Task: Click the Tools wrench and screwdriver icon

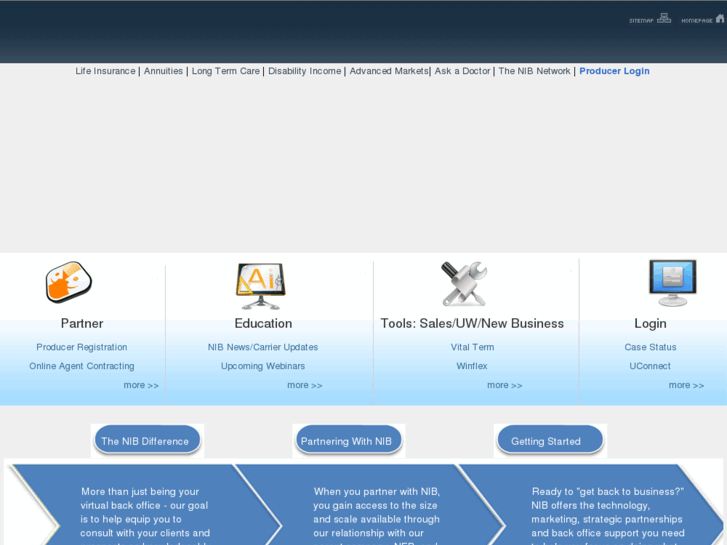Action: [x=464, y=283]
